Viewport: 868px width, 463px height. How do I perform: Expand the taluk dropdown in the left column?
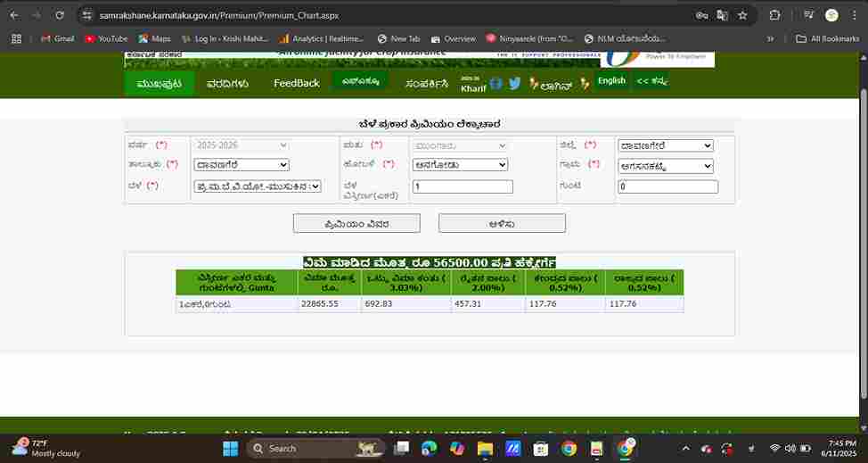click(x=242, y=165)
